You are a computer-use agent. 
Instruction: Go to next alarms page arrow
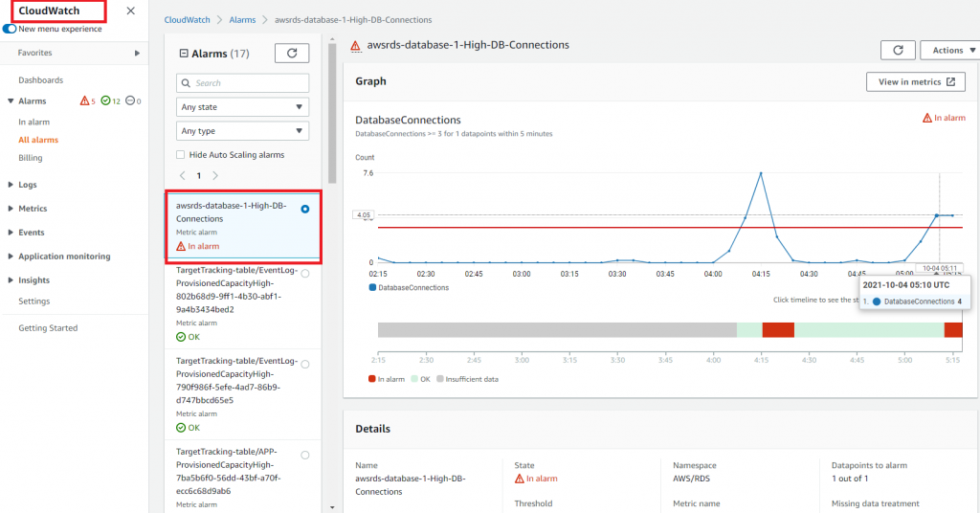click(215, 175)
